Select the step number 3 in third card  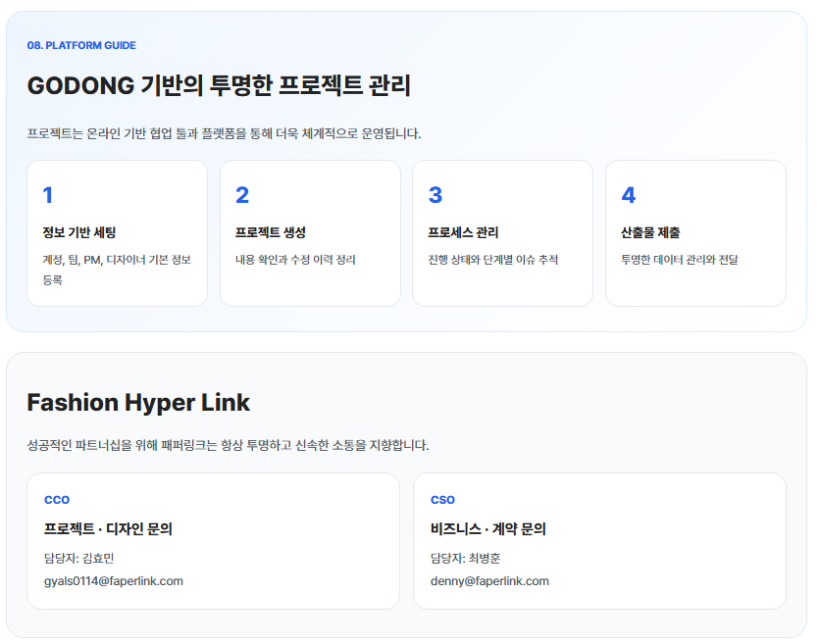pyautogui.click(x=436, y=195)
